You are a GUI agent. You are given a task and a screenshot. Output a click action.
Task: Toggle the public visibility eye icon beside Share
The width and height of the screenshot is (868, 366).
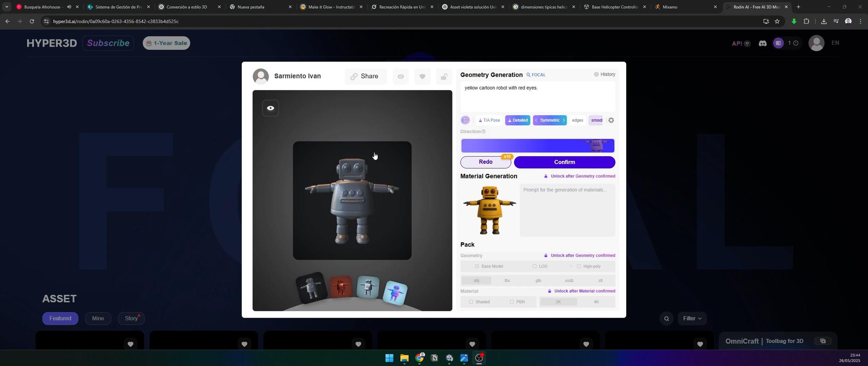point(401,76)
